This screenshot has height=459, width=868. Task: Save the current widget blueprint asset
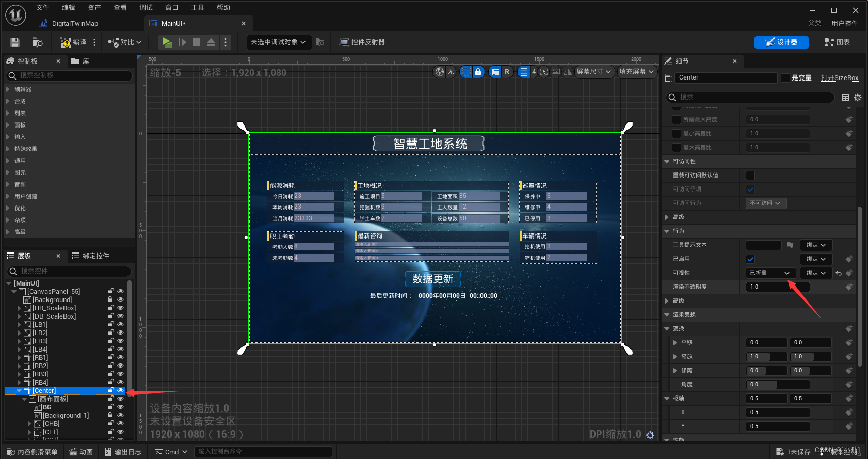pos(15,42)
